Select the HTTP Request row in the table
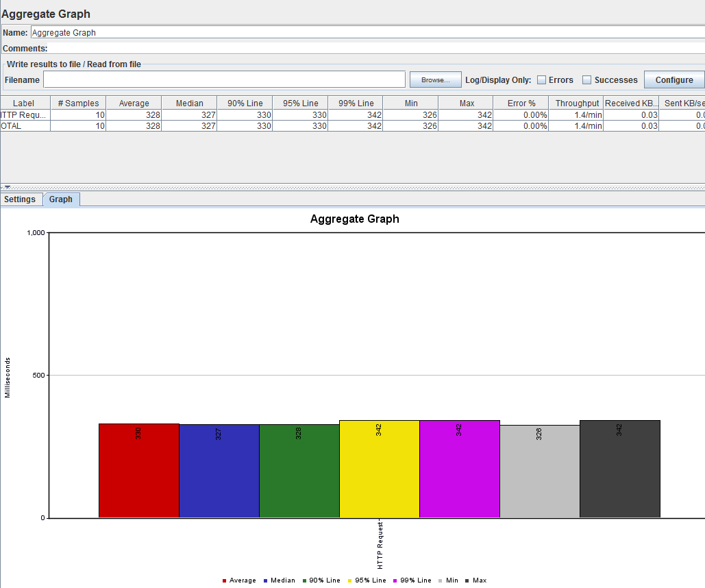 25,115
